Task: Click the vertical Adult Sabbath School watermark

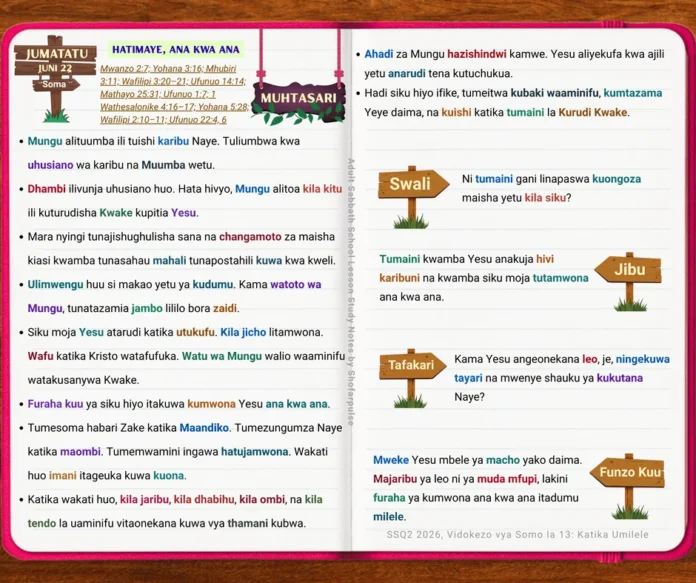Action: [x=351, y=292]
